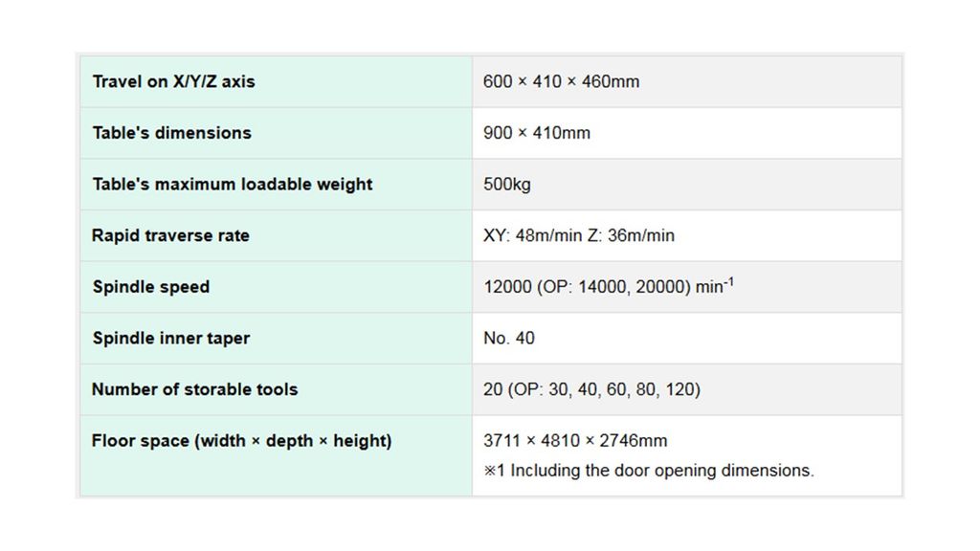Click the 'min-1' unit after spindle speed
Screen dimensions: 980x551
click(x=715, y=286)
